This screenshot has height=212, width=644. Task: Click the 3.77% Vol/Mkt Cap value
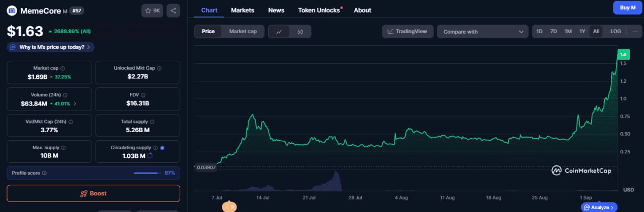49,130
